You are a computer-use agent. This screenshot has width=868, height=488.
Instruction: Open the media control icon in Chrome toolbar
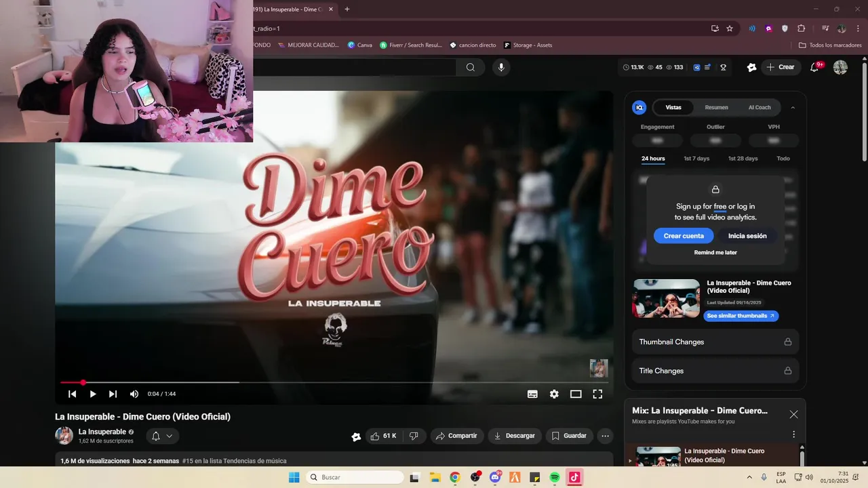(x=825, y=28)
